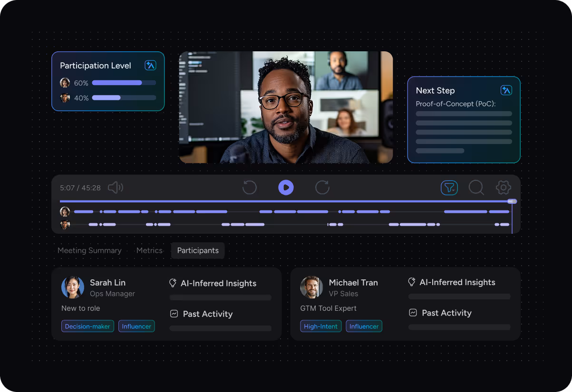Click the lightbulb icon in Sarah Lin's card
The height and width of the screenshot is (392, 572).
(173, 283)
